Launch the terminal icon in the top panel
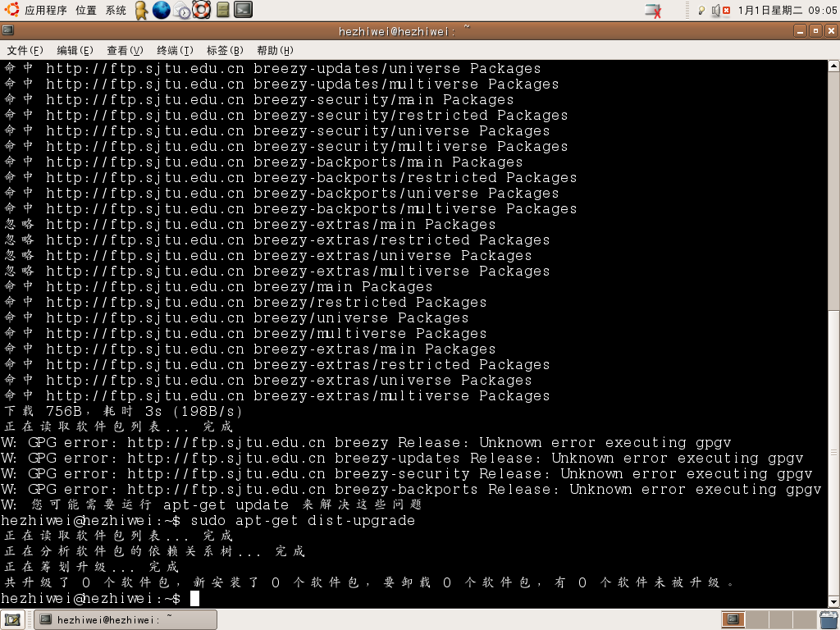This screenshot has height=630, width=840. tap(243, 10)
